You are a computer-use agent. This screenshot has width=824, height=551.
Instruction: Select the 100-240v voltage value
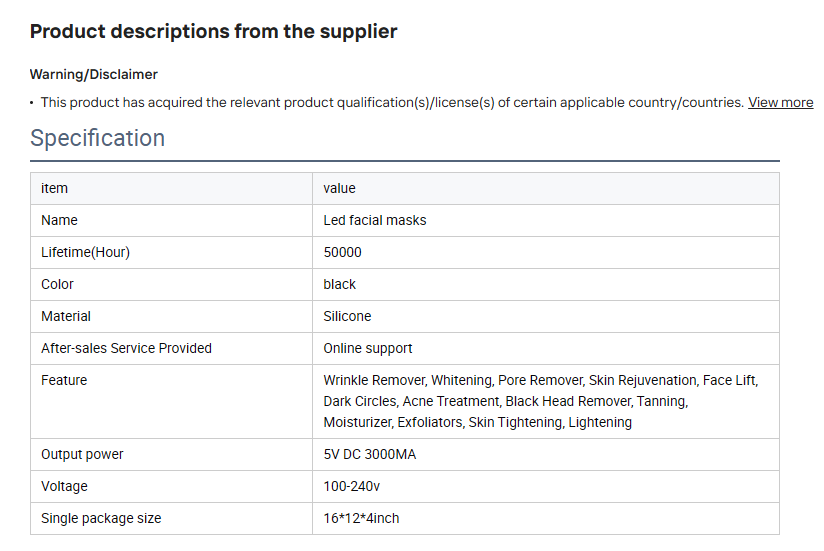pos(352,486)
